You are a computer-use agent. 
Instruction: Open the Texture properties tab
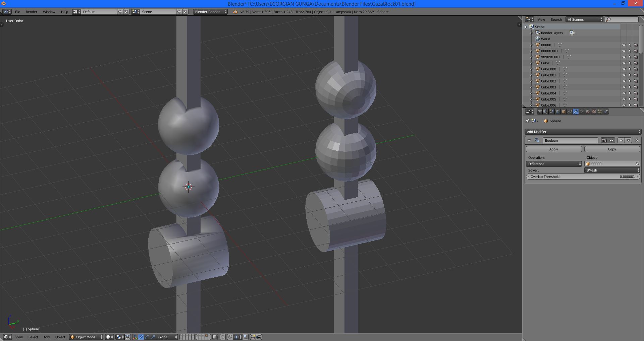(x=594, y=112)
